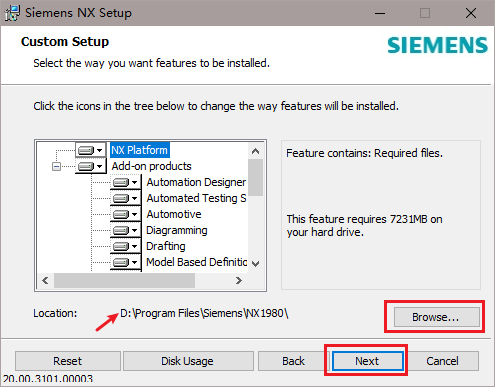Click feature tree vertical scroll down arrow
The height and width of the screenshot is (387, 495).
256,264
